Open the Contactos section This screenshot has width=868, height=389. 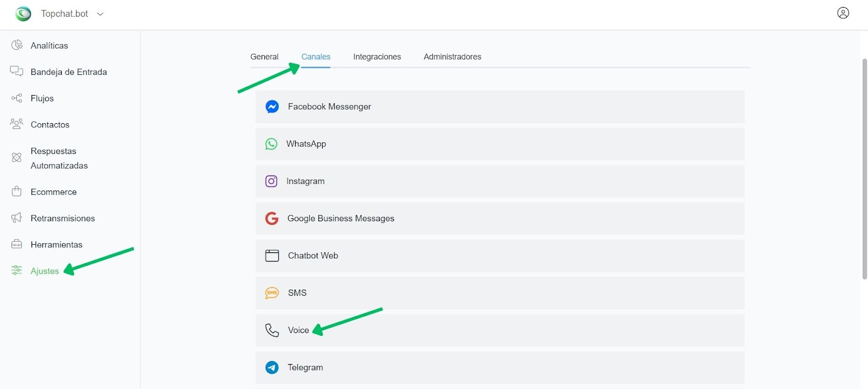[50, 124]
